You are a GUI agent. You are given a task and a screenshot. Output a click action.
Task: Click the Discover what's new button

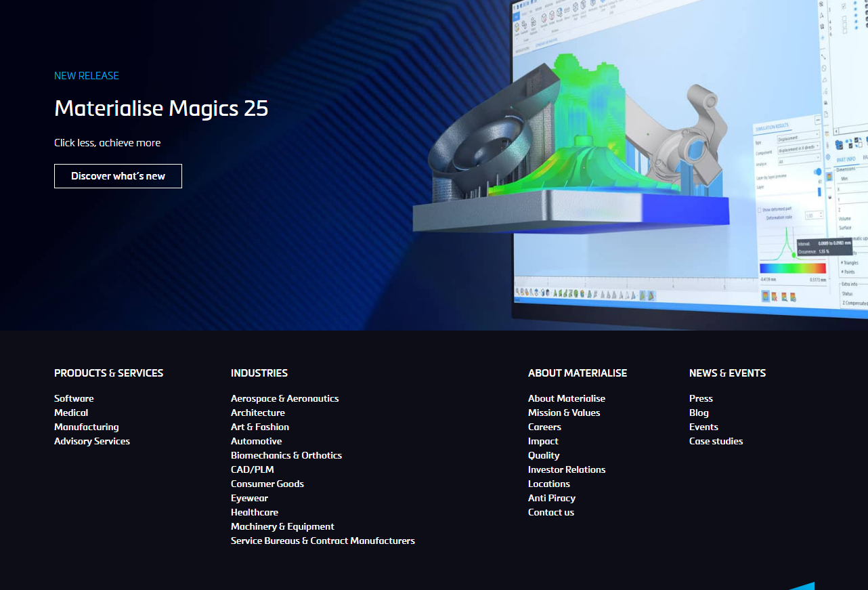point(118,175)
